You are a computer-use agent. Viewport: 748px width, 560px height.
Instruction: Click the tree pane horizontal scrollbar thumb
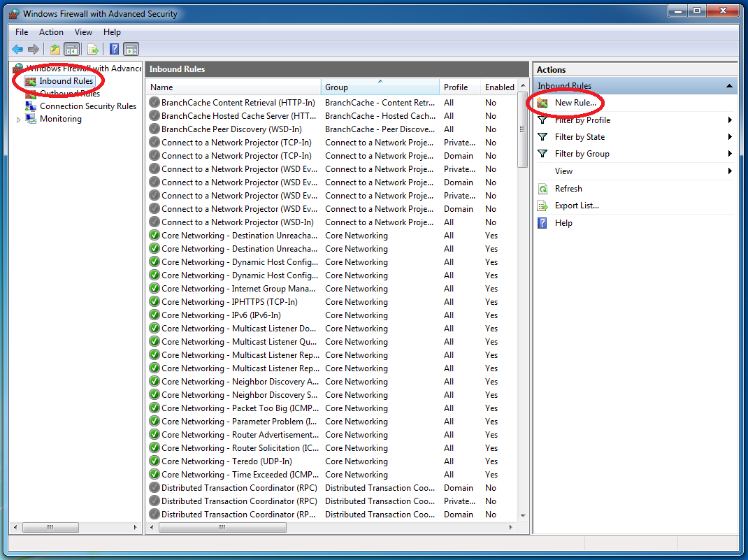(x=50, y=527)
